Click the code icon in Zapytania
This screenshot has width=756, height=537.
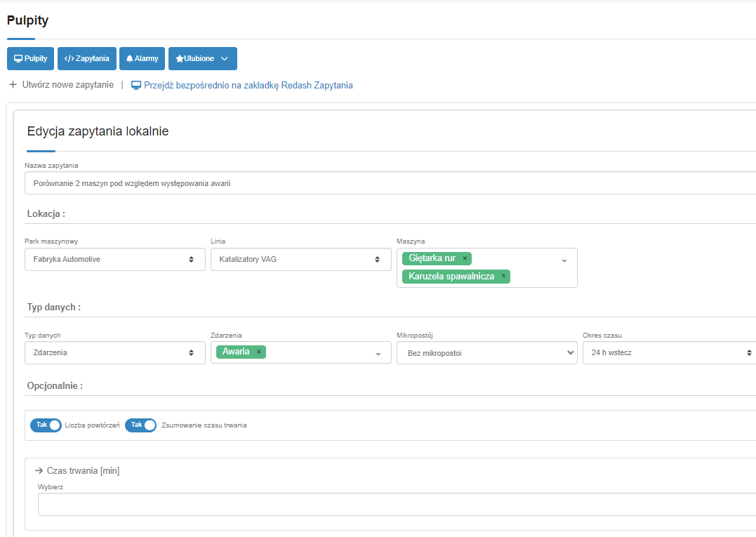click(69, 59)
